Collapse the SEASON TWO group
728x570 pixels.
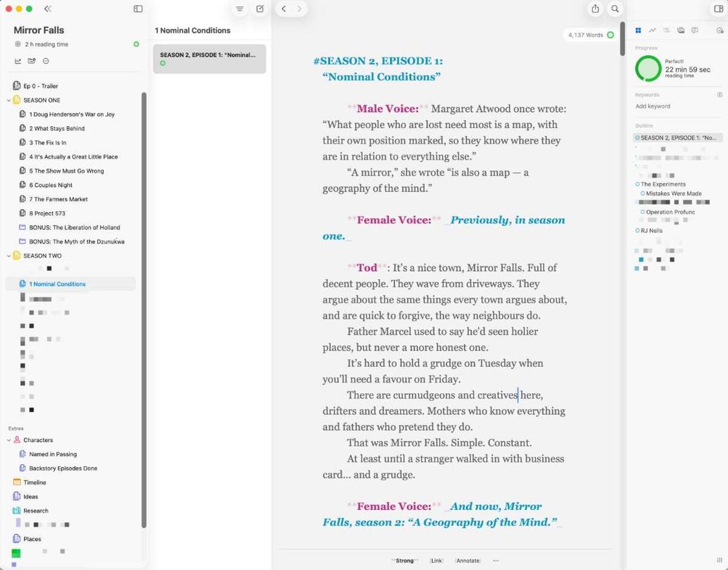[9, 256]
